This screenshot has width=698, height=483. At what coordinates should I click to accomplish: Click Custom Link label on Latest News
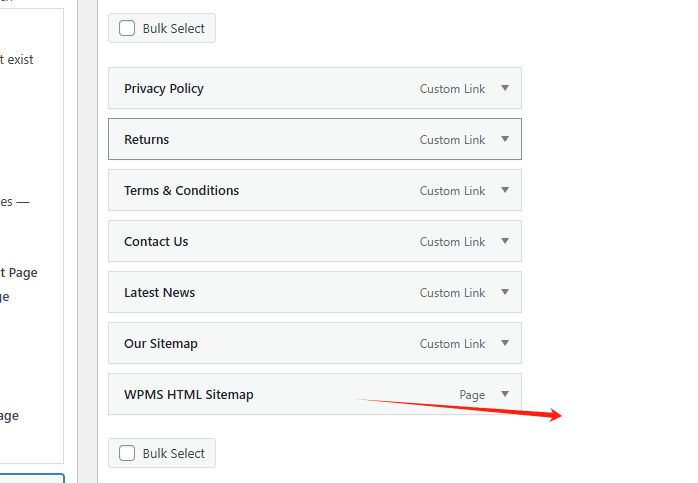point(452,293)
